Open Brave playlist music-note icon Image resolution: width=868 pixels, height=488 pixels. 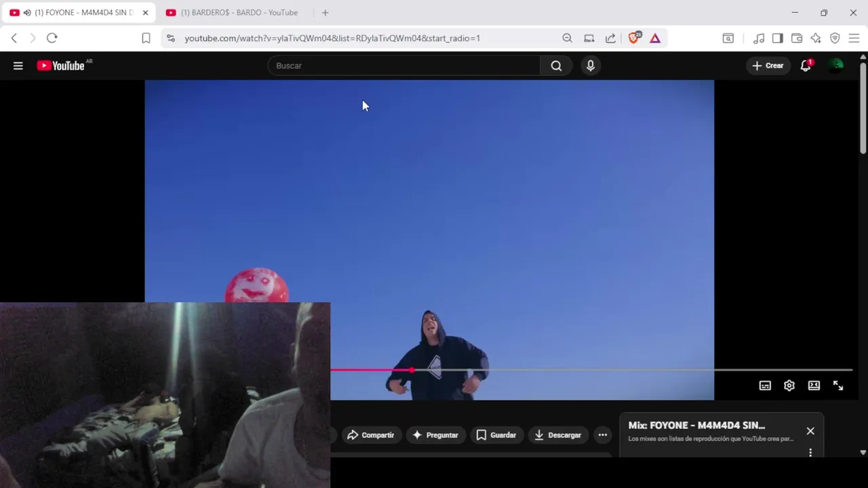[759, 39]
